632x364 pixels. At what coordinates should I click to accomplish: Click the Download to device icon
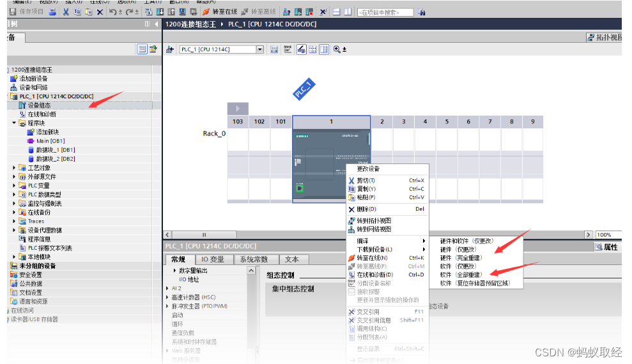coord(160,12)
